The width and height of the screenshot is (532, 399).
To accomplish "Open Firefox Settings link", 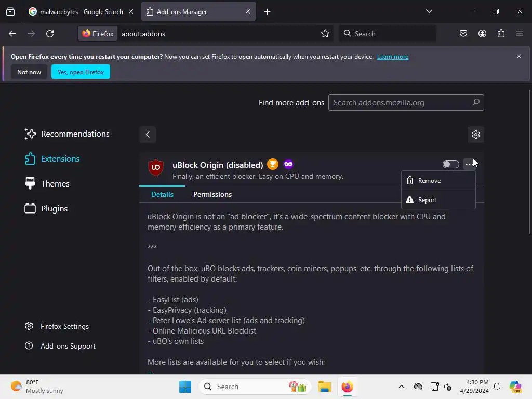I will click(x=57, y=326).
